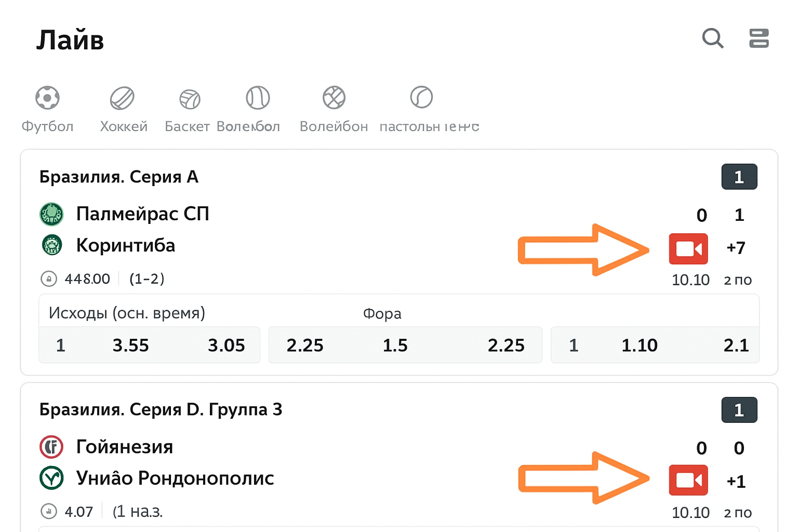Select the 1.10 odds cell
This screenshot has width=798, height=532.
[639, 345]
